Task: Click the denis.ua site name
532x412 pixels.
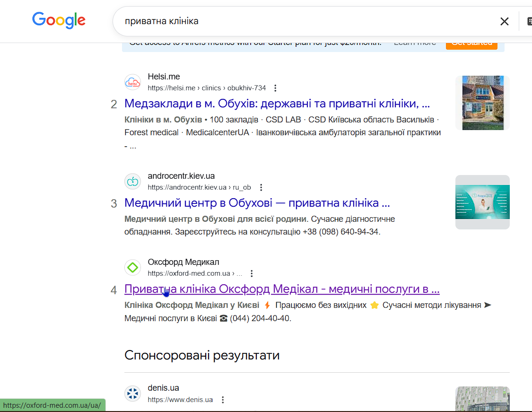Action: point(163,388)
